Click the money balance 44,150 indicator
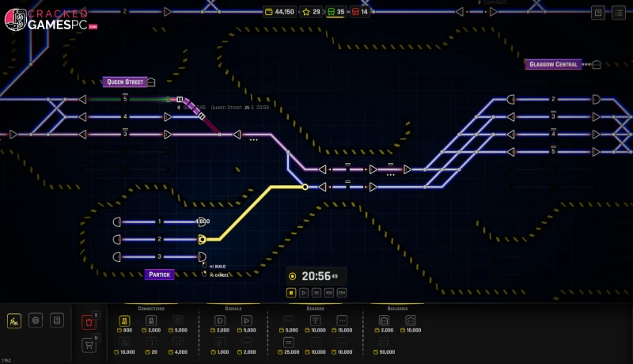This screenshot has height=364, width=633. tap(279, 12)
